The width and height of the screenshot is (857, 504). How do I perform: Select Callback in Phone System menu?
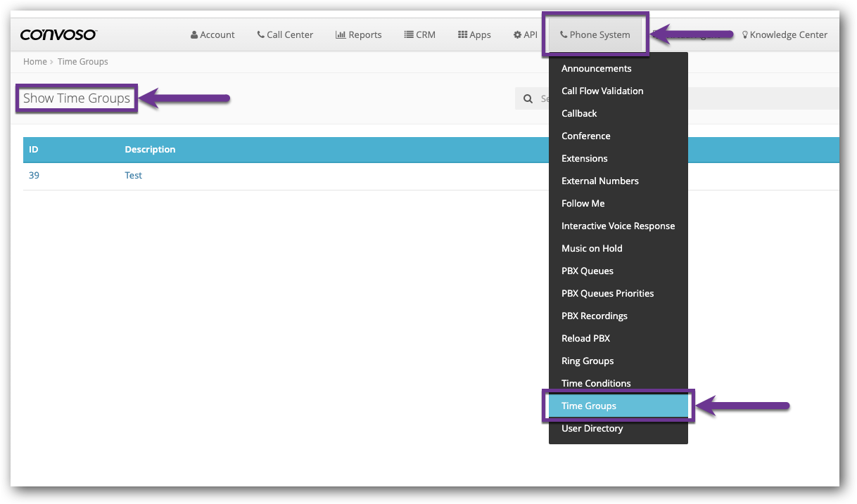pos(618,113)
